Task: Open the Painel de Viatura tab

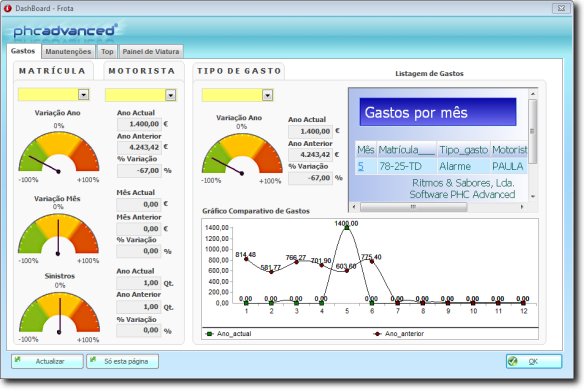Action: coord(151,52)
